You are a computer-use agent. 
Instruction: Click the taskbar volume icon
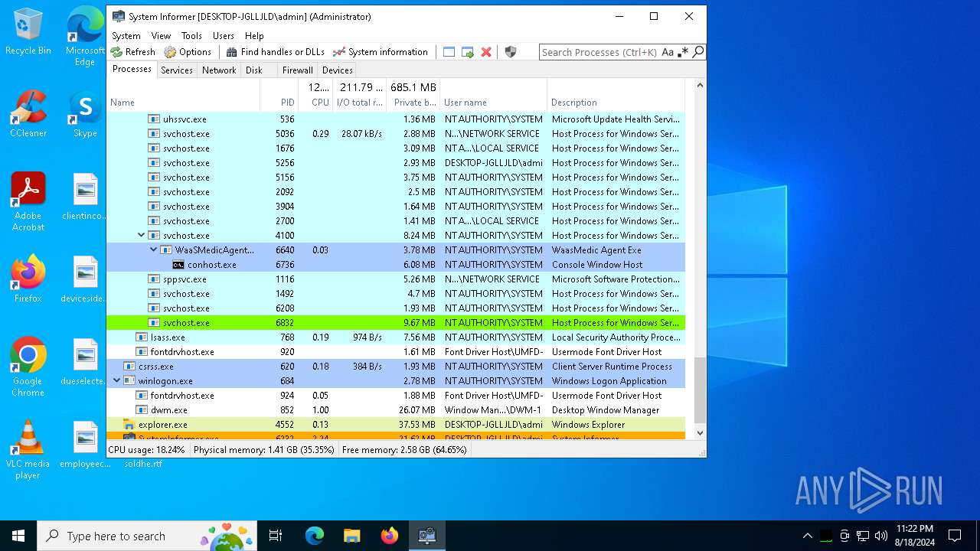[880, 536]
